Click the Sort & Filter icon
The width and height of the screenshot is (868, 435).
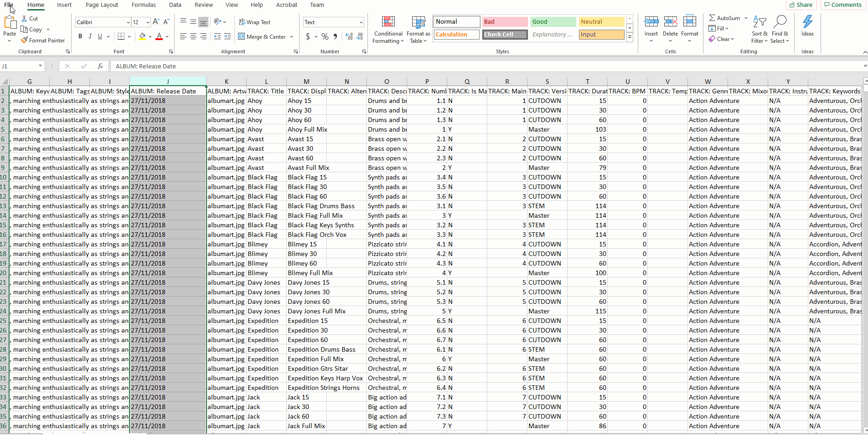click(759, 21)
